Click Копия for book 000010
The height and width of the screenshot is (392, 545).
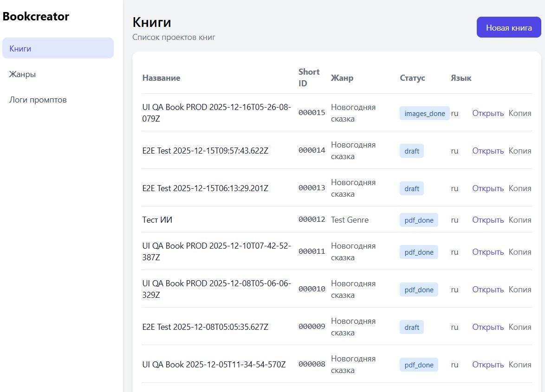click(x=520, y=289)
